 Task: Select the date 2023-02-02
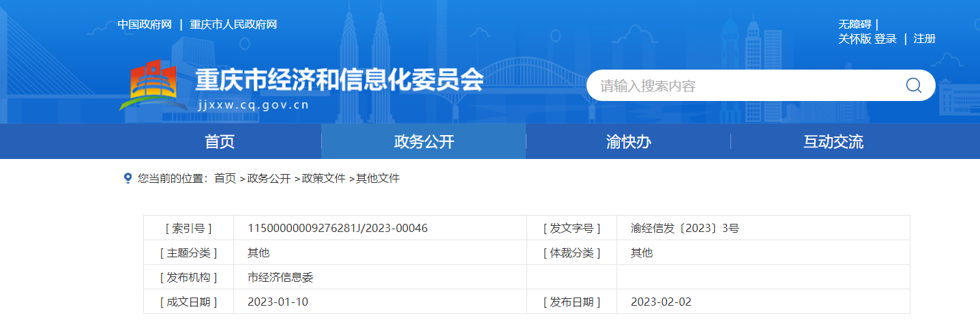pos(661,302)
